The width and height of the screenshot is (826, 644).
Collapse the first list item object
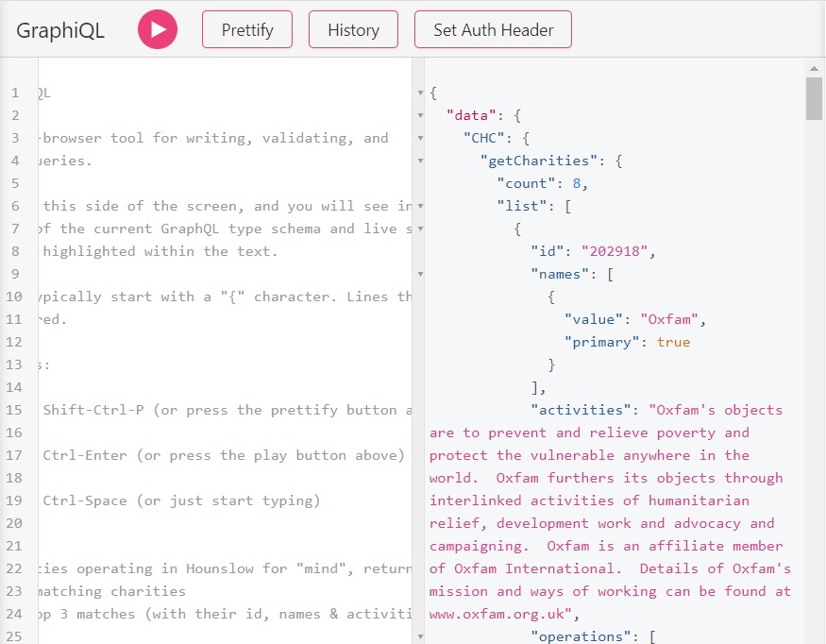coord(420,229)
